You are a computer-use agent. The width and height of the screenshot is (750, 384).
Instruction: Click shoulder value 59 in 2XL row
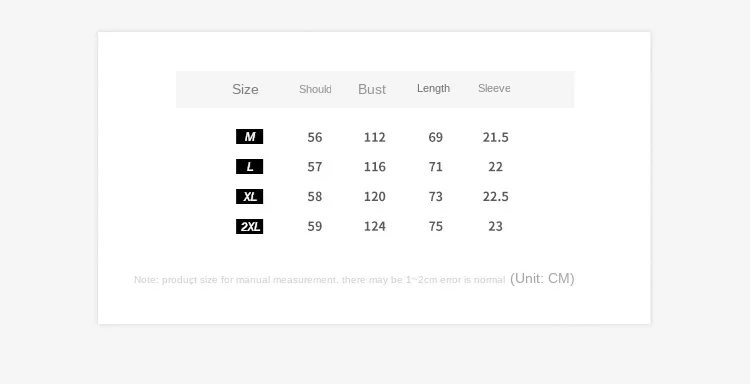click(315, 226)
